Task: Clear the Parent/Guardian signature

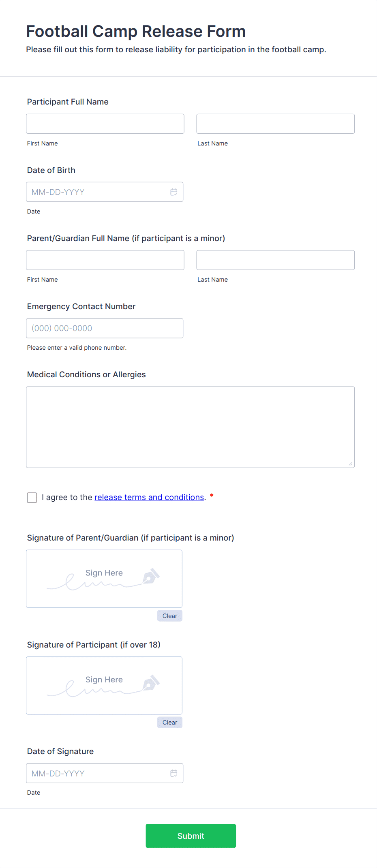Action: click(x=169, y=616)
